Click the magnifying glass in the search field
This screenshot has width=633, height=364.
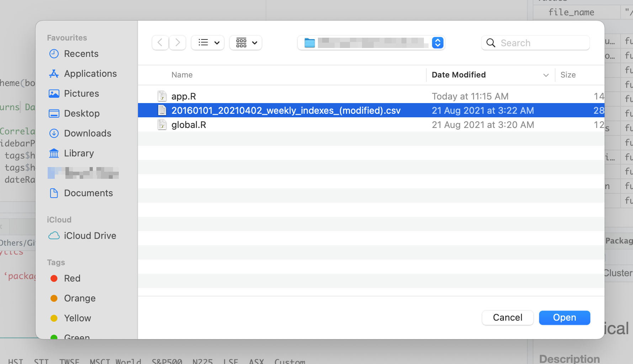(x=491, y=43)
